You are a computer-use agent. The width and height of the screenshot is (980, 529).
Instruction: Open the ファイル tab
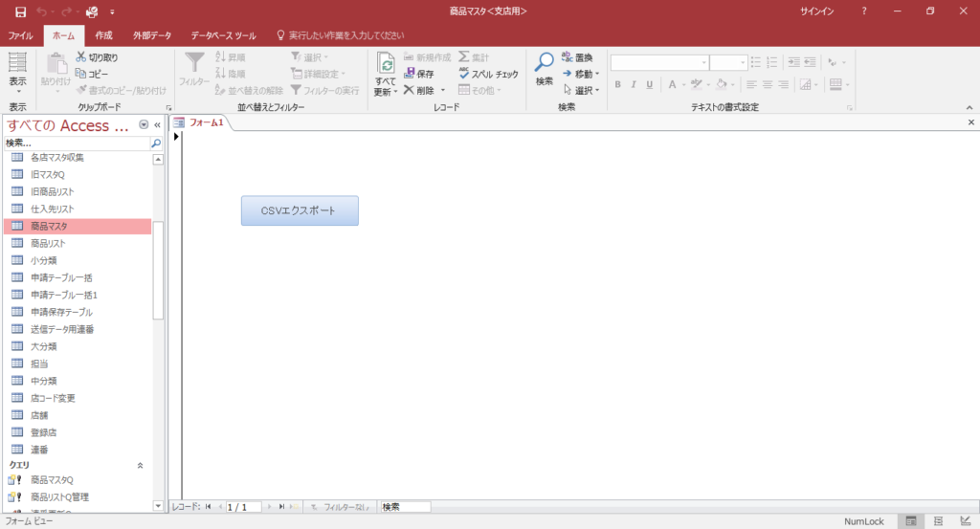[20, 35]
